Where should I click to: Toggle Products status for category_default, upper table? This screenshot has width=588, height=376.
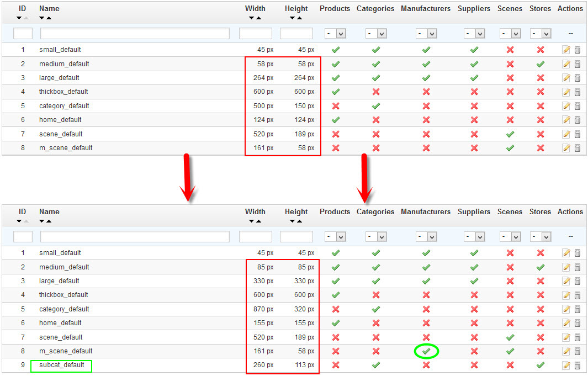pyautogui.click(x=335, y=106)
